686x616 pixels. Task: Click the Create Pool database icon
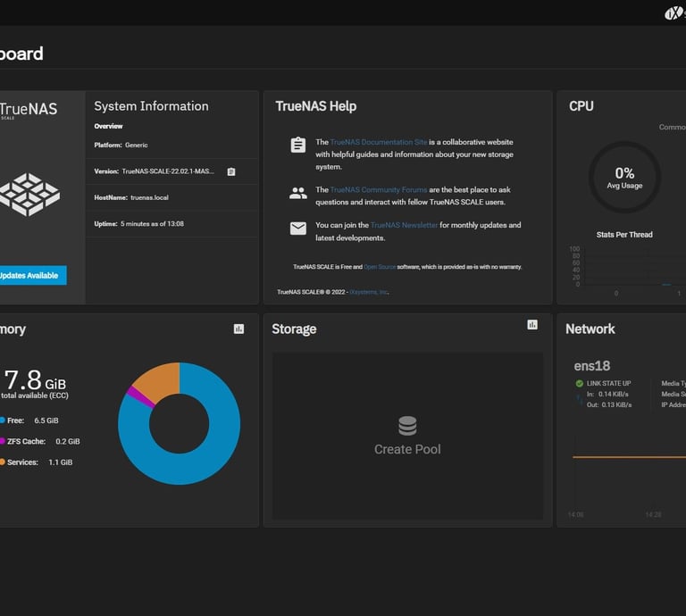[x=407, y=426]
